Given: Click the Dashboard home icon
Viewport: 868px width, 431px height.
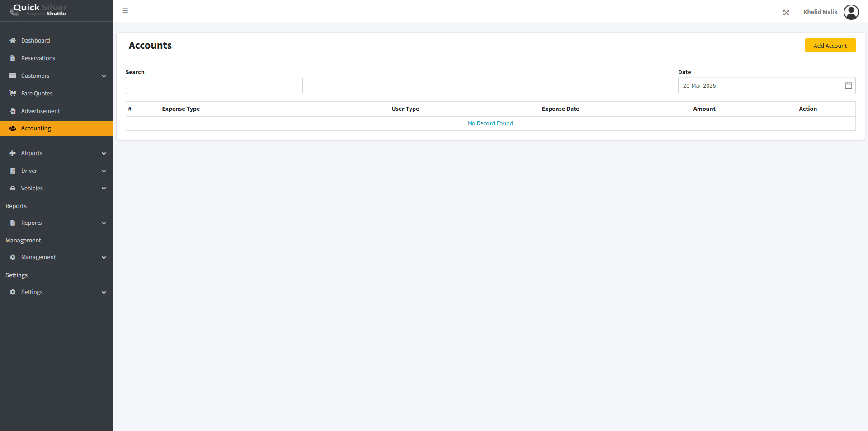Looking at the screenshot, I should pos(13,41).
